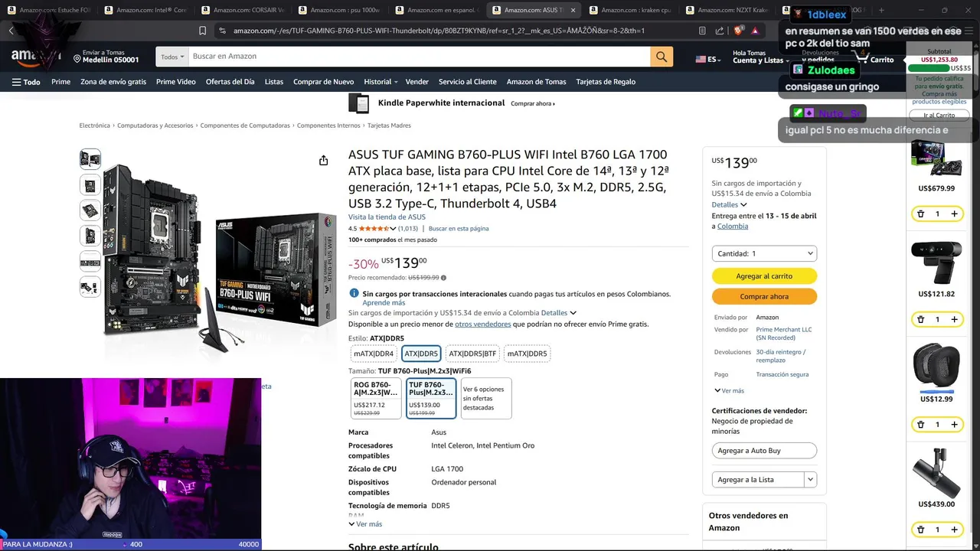Click the Agregar al carrito button

764,276
